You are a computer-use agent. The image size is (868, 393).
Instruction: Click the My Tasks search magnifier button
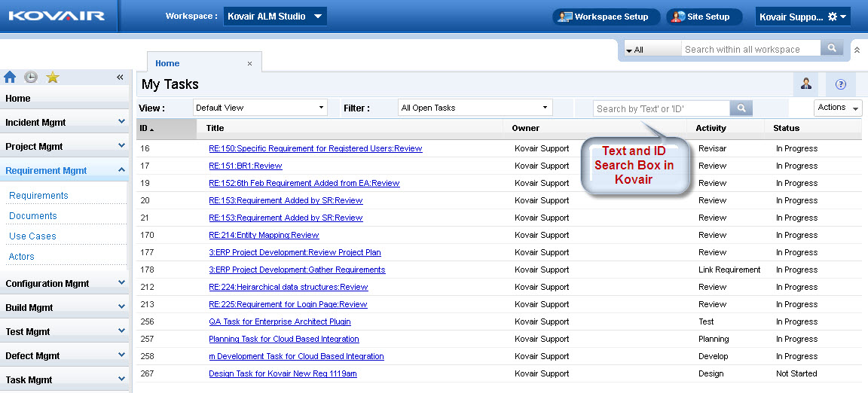tap(741, 108)
